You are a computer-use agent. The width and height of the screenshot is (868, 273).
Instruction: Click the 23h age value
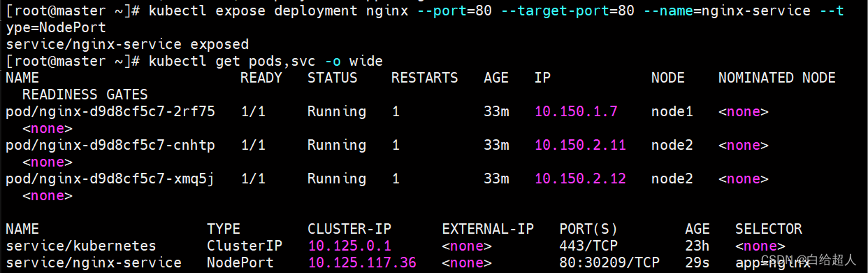pos(697,246)
